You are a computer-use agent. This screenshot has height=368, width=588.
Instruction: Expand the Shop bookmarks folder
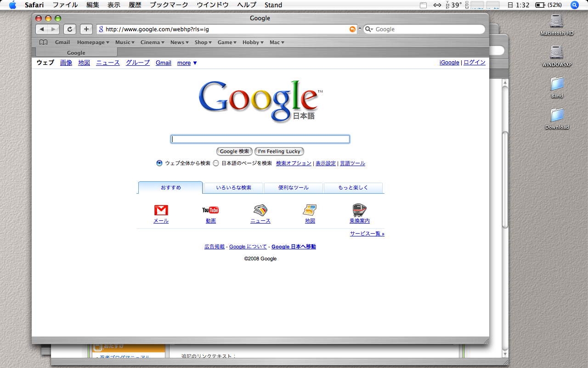pyautogui.click(x=203, y=42)
